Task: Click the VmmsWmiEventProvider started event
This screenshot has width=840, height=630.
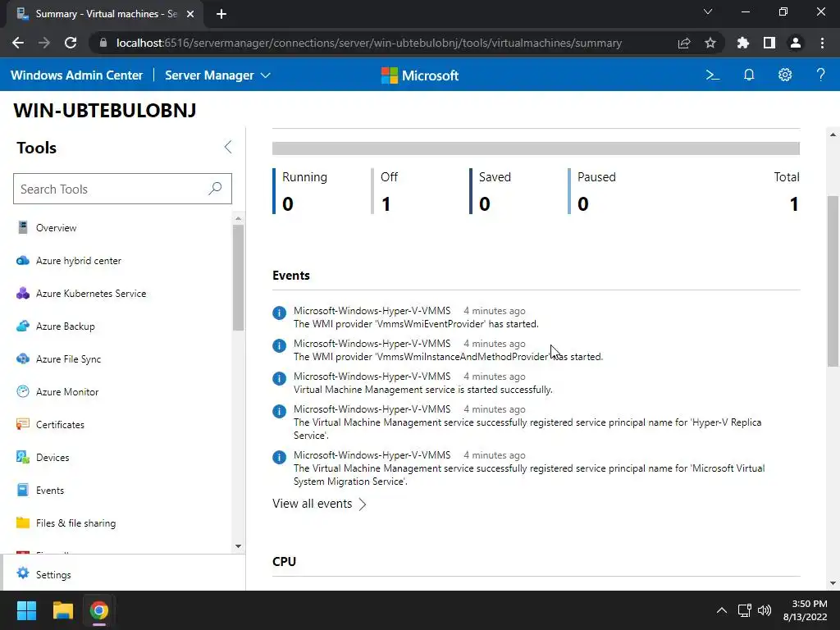Action: click(x=416, y=324)
